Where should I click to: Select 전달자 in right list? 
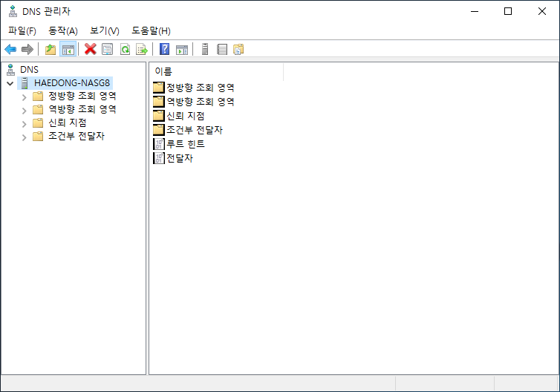(180, 158)
